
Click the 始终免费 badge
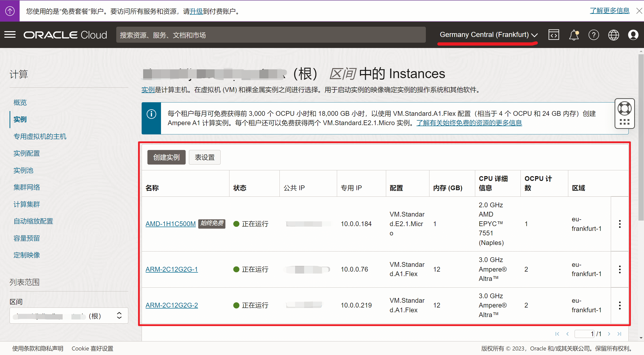(212, 223)
